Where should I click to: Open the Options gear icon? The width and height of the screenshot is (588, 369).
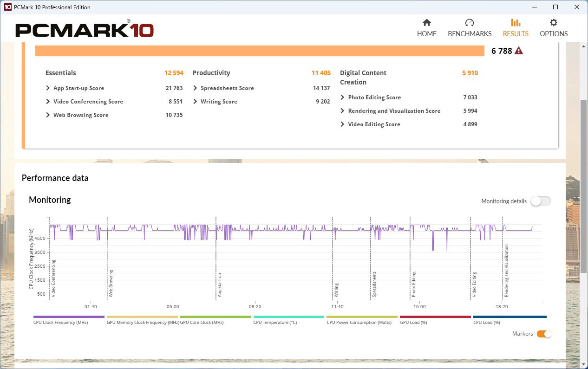554,23
